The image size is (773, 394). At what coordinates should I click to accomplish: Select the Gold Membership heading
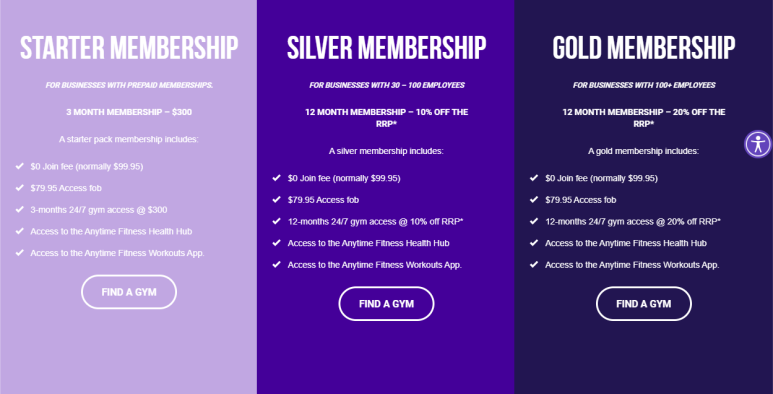(x=643, y=48)
